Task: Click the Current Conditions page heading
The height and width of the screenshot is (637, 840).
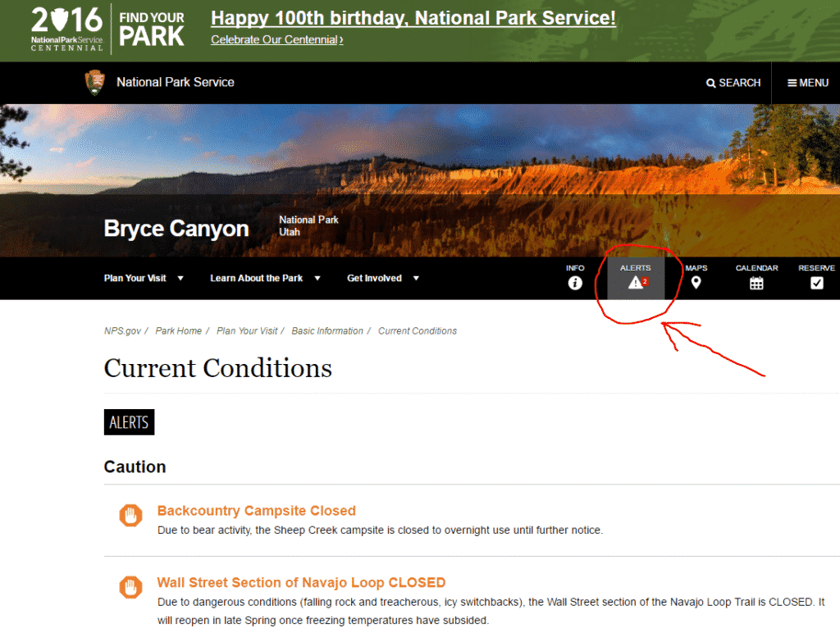Action: tap(217, 368)
